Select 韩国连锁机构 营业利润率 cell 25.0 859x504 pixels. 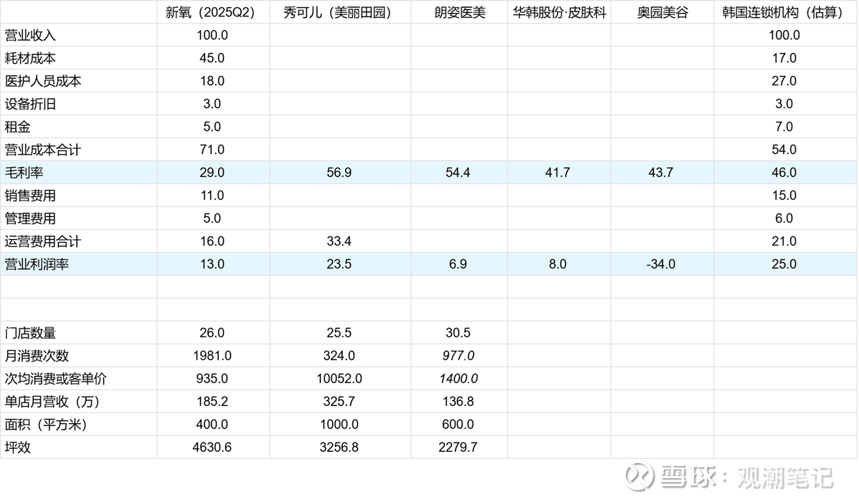coord(784,264)
